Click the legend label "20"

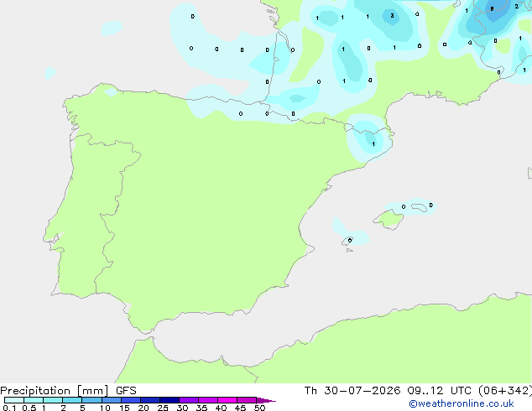point(143,408)
